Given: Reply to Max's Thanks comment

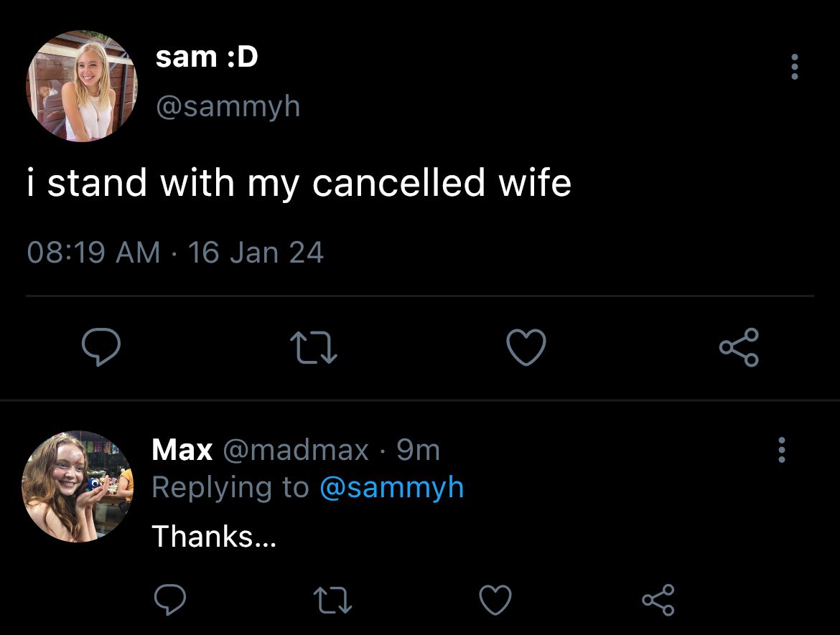Looking at the screenshot, I should 170,599.
